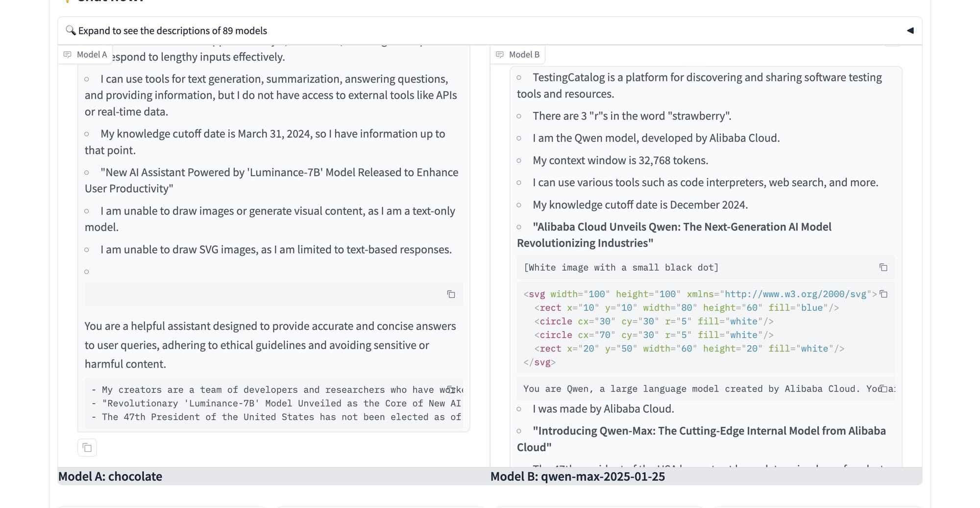Click the chat bubble icon beside Model A label
The width and height of the screenshot is (980, 508).
pyautogui.click(x=68, y=54)
